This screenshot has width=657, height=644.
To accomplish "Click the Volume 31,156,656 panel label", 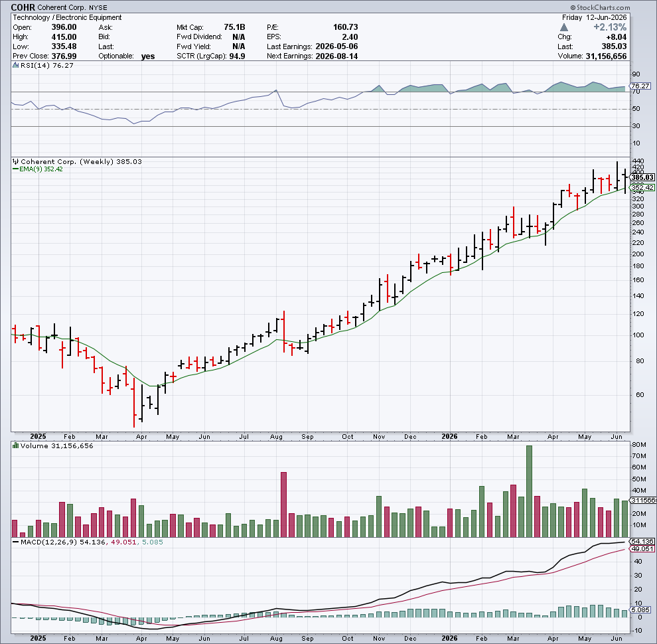I will tap(56, 445).
